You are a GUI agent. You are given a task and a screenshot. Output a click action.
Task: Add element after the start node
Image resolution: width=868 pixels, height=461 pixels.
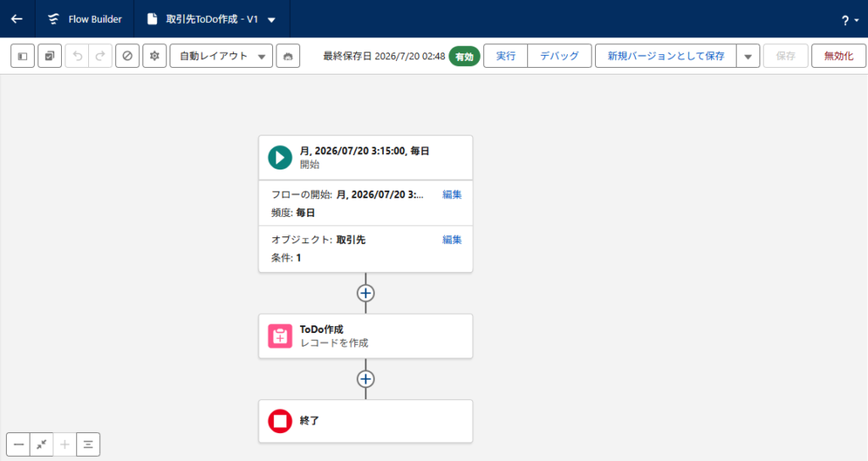(x=365, y=292)
